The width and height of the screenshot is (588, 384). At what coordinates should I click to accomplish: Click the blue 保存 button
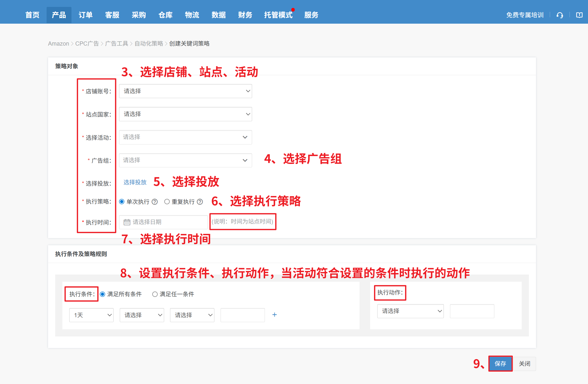(x=500, y=364)
